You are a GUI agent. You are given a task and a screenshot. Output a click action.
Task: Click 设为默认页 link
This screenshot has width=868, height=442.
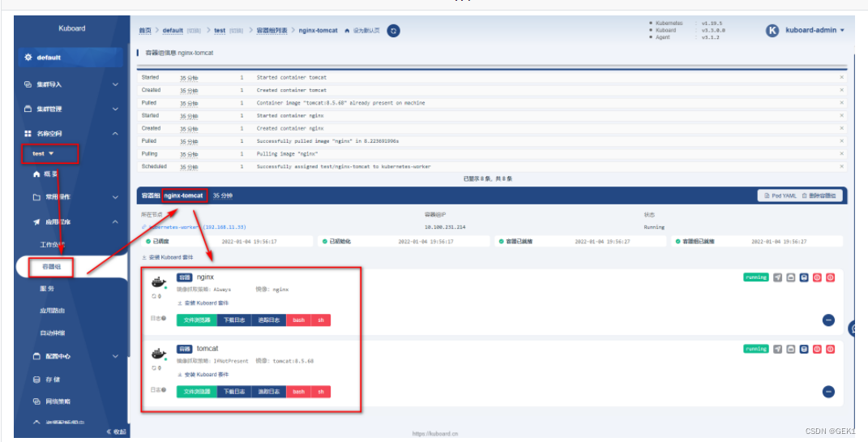[366, 31]
